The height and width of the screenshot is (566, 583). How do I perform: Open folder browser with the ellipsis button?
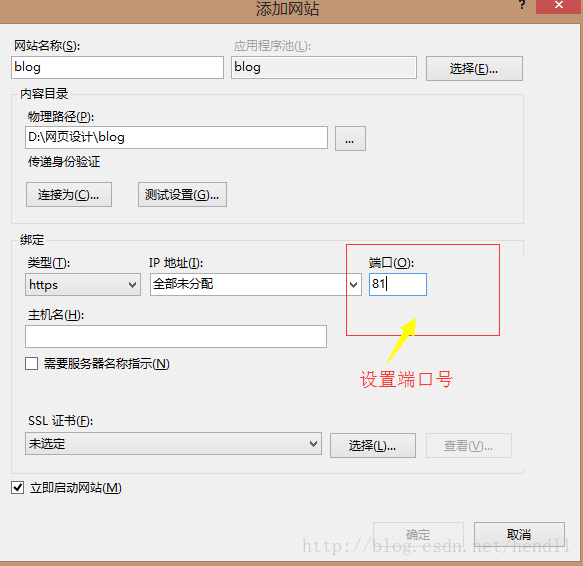[350, 138]
